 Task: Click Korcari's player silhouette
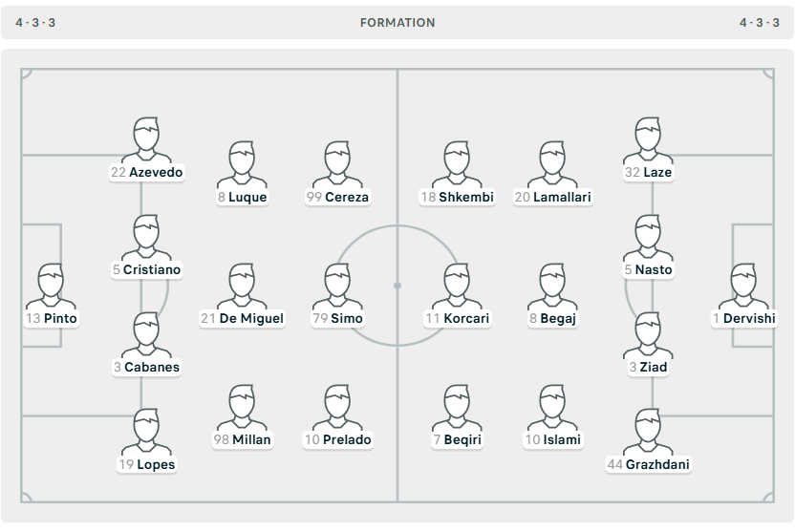tap(457, 286)
